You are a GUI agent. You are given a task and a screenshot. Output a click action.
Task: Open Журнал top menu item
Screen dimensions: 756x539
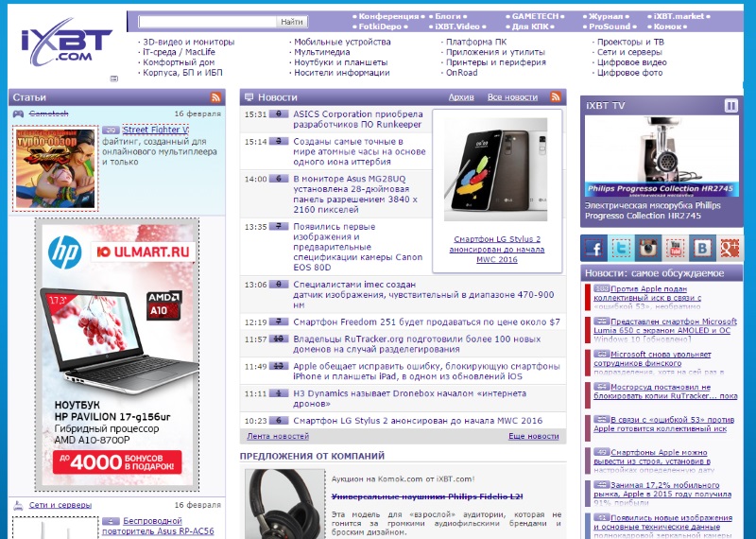606,16
